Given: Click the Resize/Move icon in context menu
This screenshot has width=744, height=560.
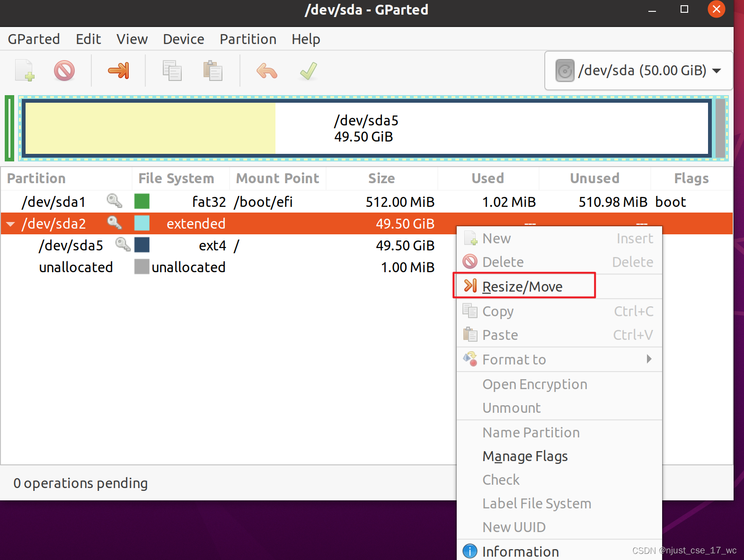Looking at the screenshot, I should (470, 285).
